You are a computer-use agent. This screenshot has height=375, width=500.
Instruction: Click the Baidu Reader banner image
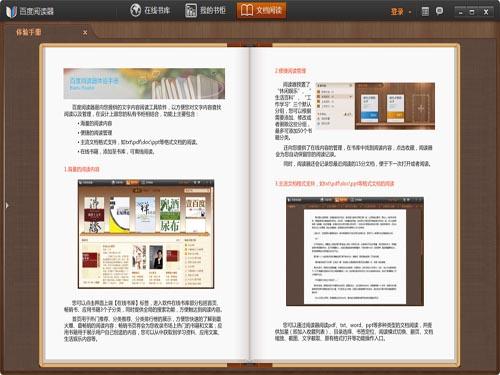pos(144,84)
